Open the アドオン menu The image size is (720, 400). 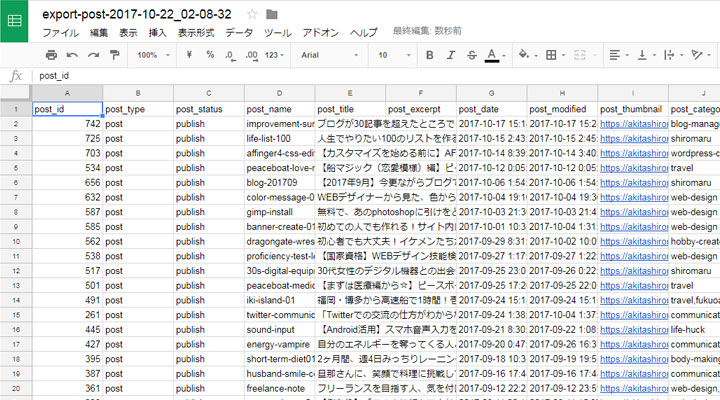(x=321, y=33)
